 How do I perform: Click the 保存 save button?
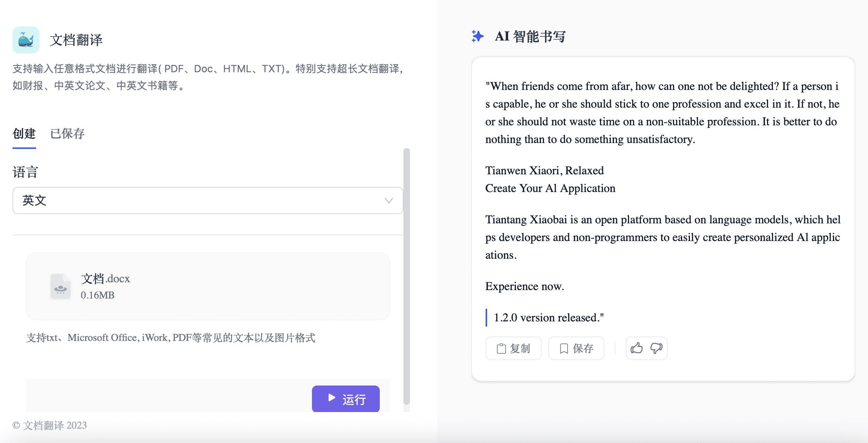tap(576, 348)
